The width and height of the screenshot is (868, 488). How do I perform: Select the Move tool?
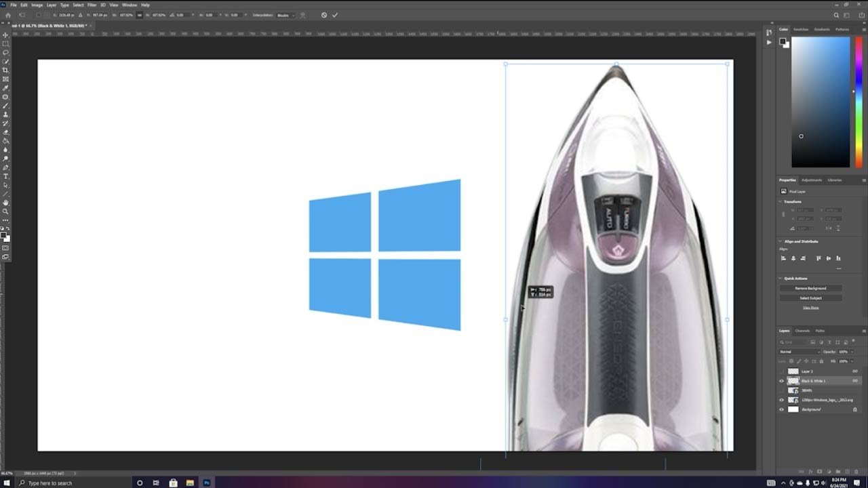click(6, 35)
